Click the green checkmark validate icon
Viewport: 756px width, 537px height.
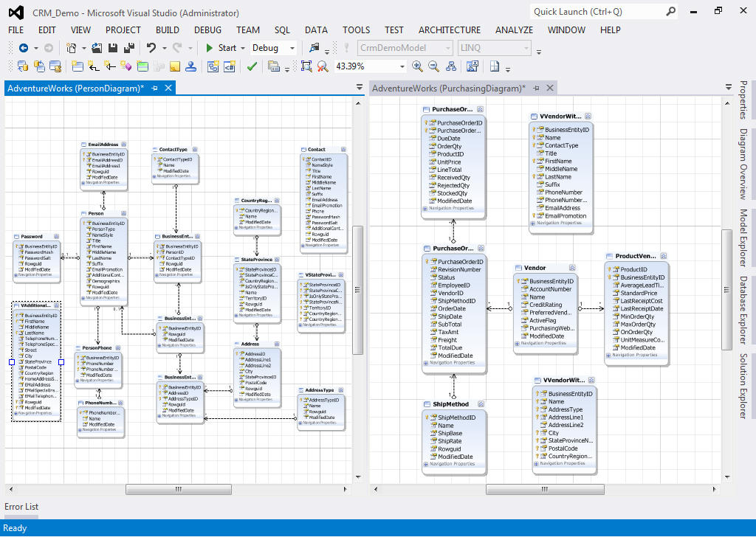coord(252,66)
